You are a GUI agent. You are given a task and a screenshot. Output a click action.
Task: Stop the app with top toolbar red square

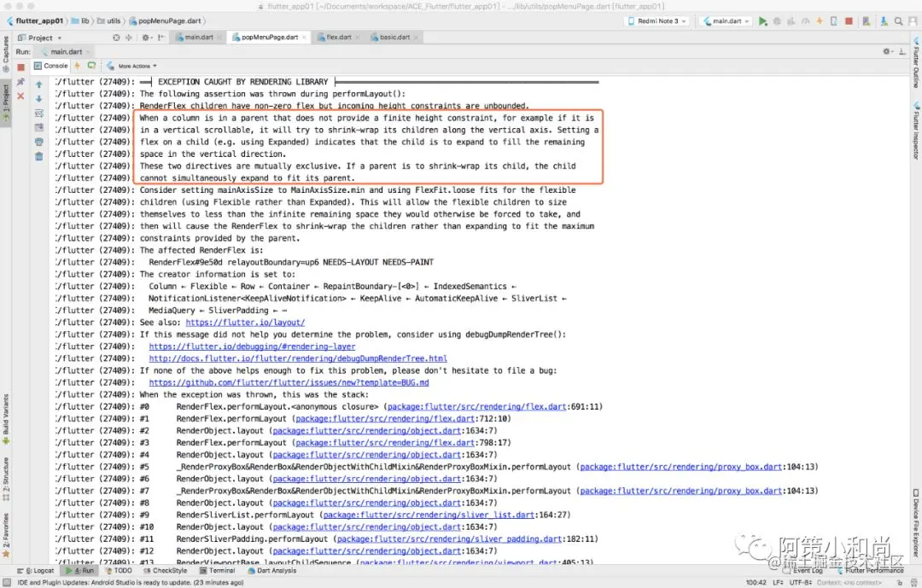coord(849,21)
